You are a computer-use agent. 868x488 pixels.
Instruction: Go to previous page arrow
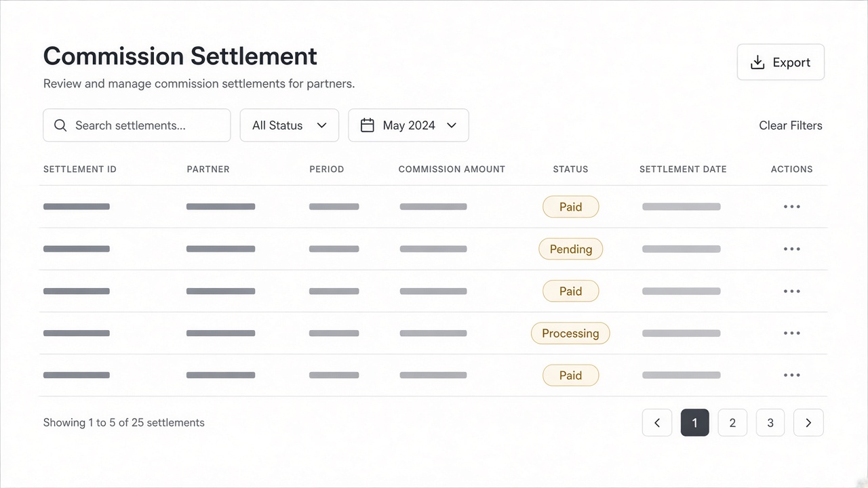657,422
